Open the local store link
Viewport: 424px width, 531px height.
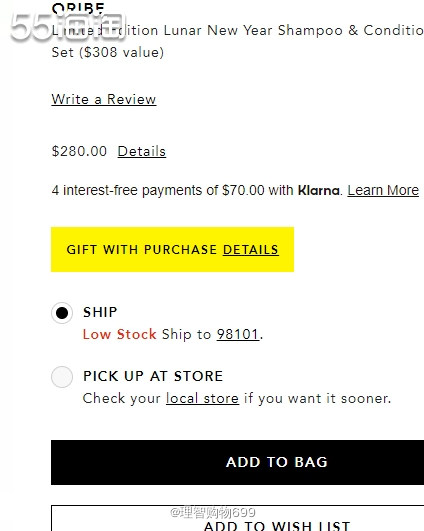[x=202, y=398]
